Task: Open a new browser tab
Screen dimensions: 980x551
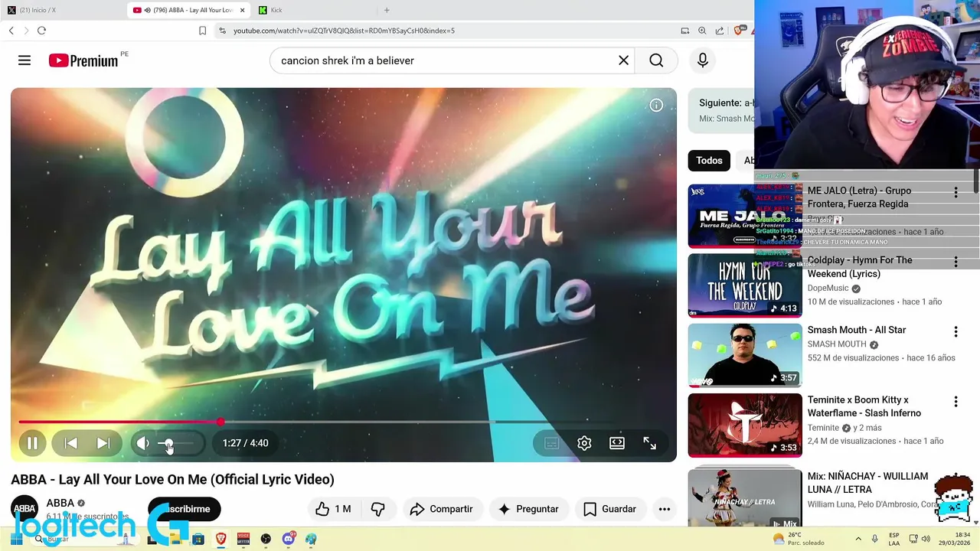Action: [x=387, y=10]
